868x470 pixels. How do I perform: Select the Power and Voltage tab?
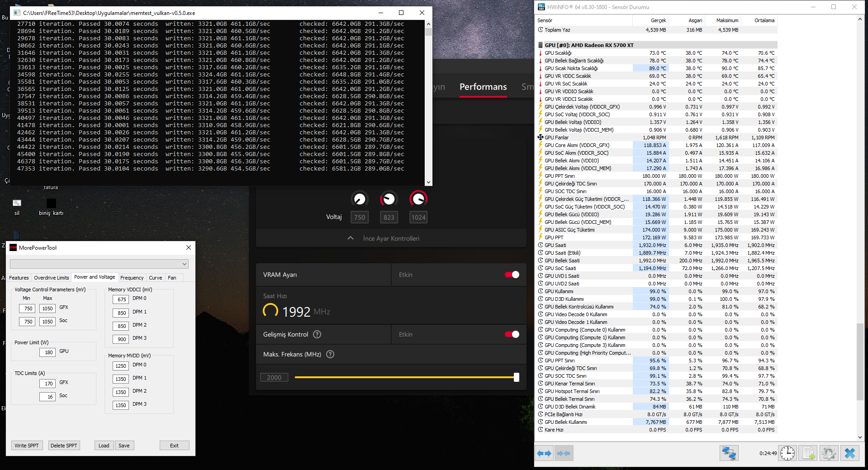click(x=95, y=277)
